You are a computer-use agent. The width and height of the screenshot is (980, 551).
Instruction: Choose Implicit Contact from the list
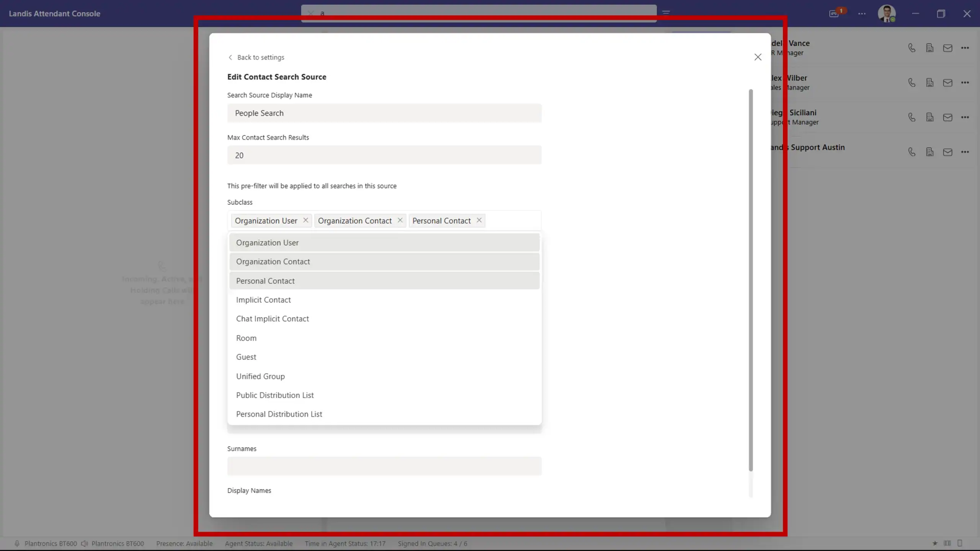click(x=263, y=300)
